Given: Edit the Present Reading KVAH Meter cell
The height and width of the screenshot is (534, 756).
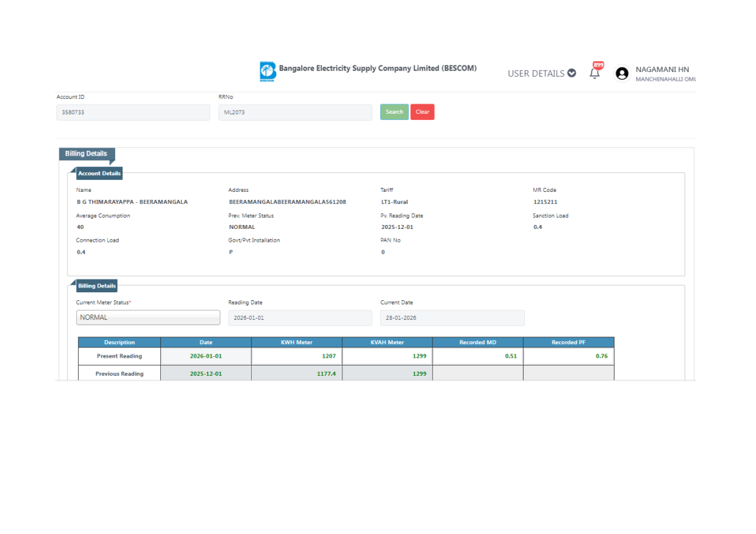Looking at the screenshot, I should tap(387, 356).
